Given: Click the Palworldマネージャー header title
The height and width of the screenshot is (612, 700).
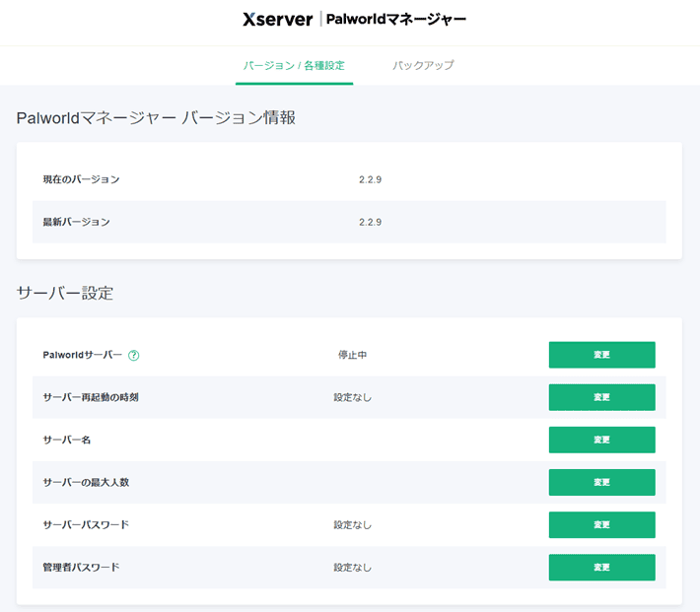Looking at the screenshot, I should tap(396, 19).
